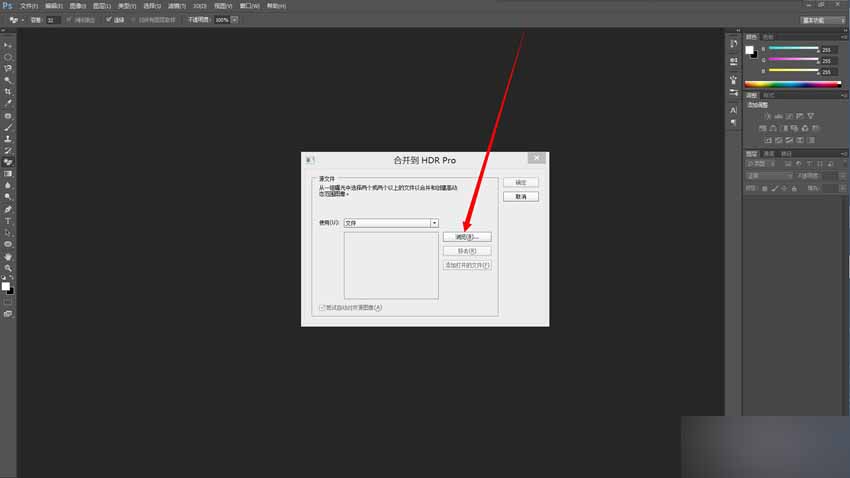850x478 pixels.
Task: Toggle attempt to auto-align source images checkbox
Action: tap(322, 308)
